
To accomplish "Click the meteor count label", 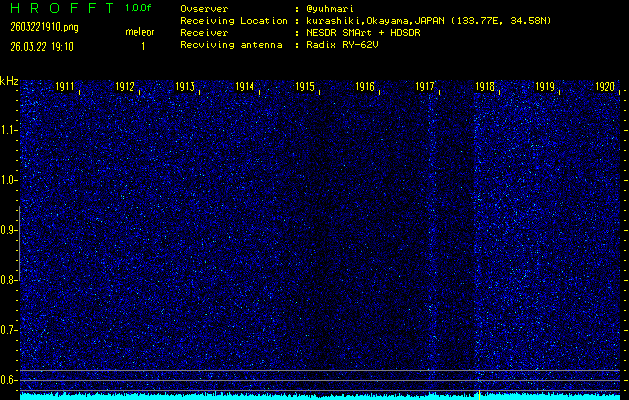I will click(x=139, y=32).
